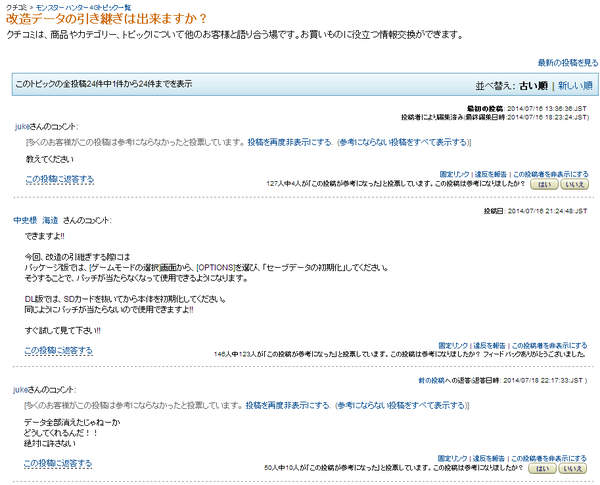600x485 pixels.
Task: Open 中史根 海造 profile link
Action: pyautogui.click(x=36, y=220)
